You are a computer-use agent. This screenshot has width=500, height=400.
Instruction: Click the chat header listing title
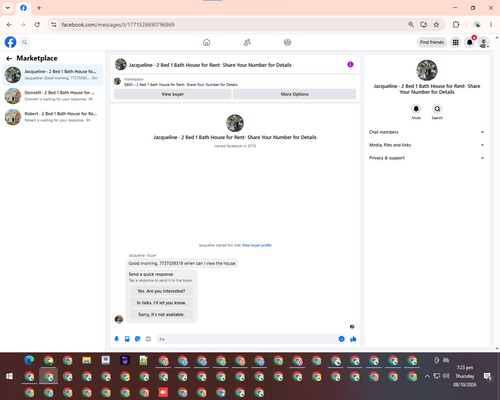210,65
